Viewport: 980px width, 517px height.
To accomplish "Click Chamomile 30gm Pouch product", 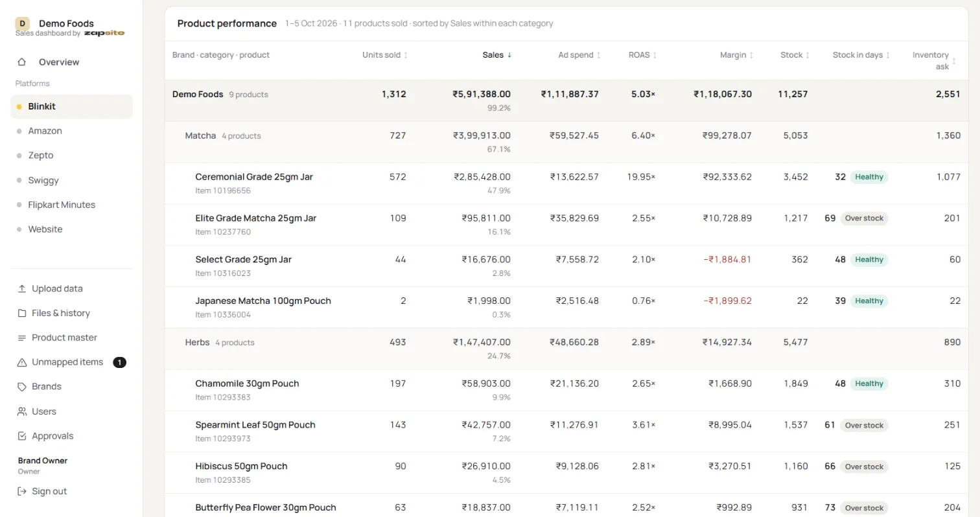I will (247, 384).
